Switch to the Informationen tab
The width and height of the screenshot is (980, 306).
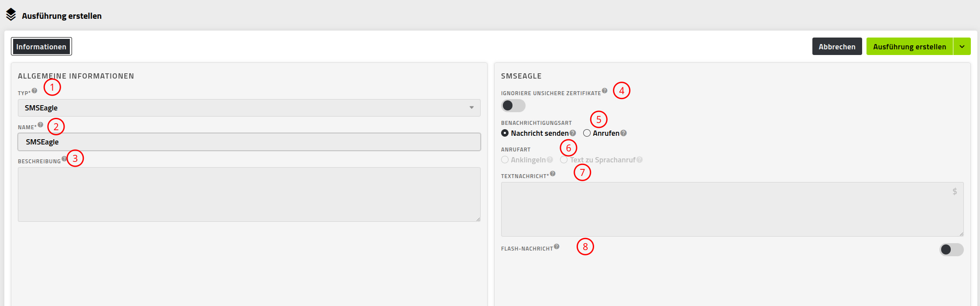tap(41, 46)
